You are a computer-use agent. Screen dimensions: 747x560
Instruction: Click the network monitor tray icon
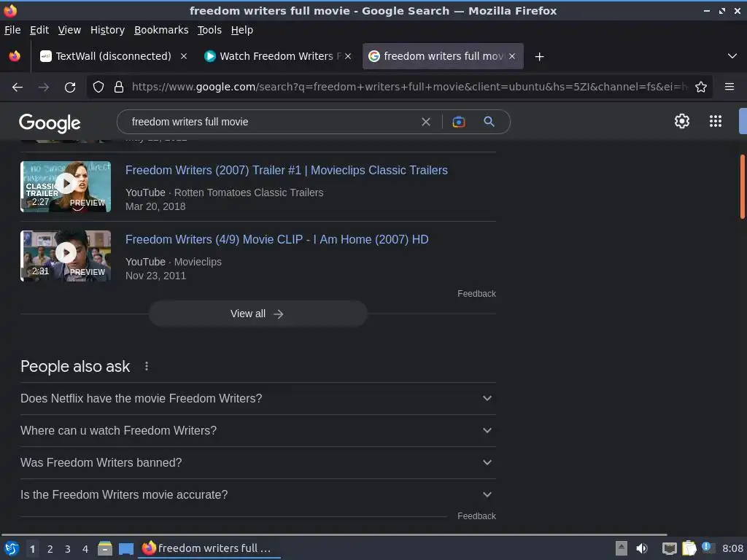(x=669, y=549)
